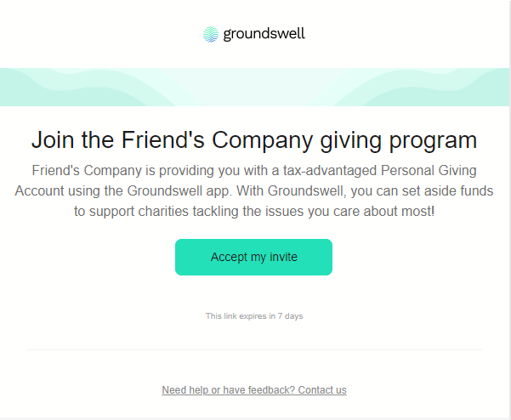Click the word Join in the heading

click(53, 140)
